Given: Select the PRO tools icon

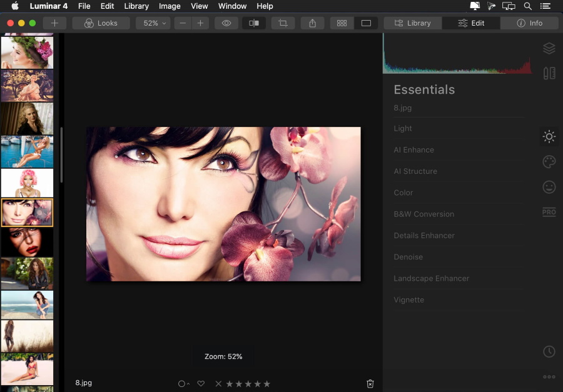Looking at the screenshot, I should coord(549,212).
